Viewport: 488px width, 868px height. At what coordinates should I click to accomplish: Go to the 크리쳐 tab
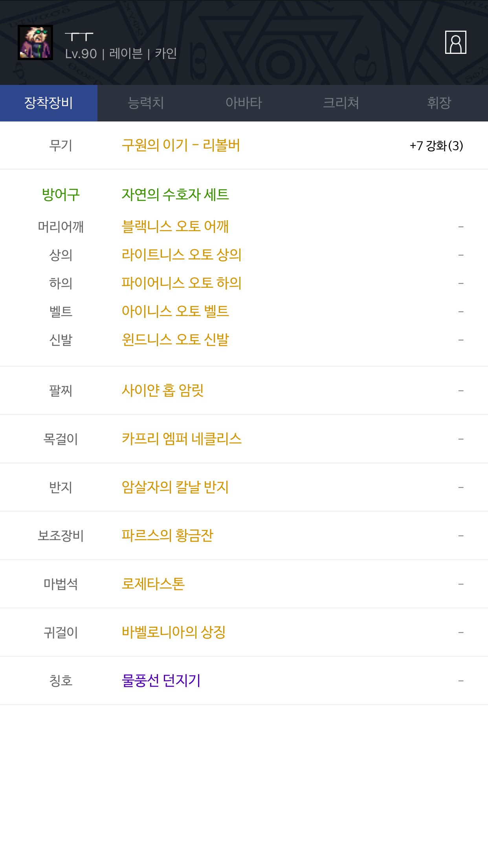pyautogui.click(x=341, y=103)
